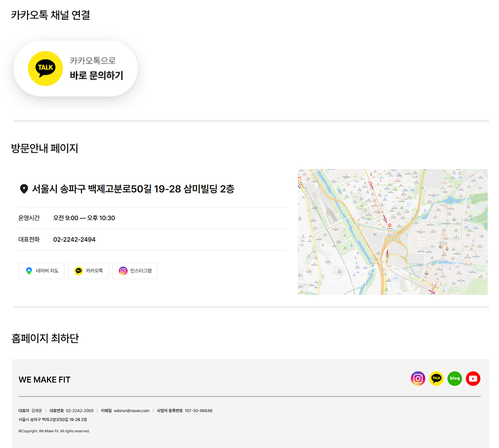This screenshot has height=448, width=499.
Task: Click footer address '서울시 송파구 백제고분로50길 19-28 2층'
Action: coord(53,420)
